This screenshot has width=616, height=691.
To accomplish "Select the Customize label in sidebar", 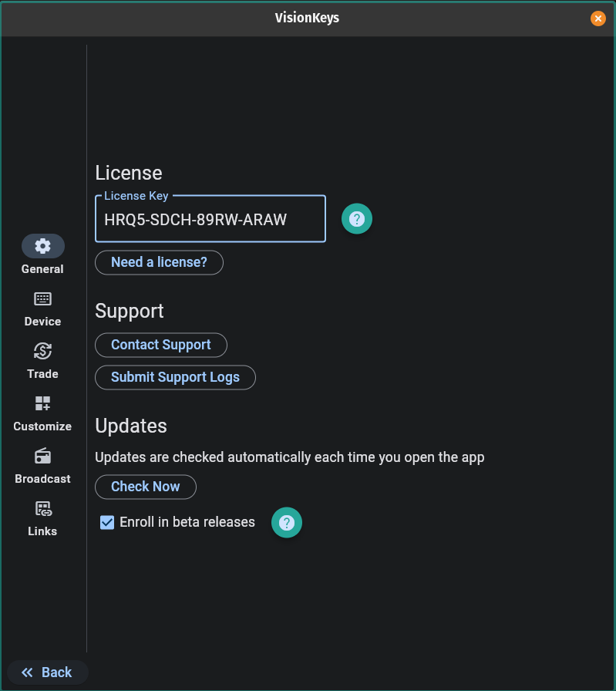I will coord(42,426).
